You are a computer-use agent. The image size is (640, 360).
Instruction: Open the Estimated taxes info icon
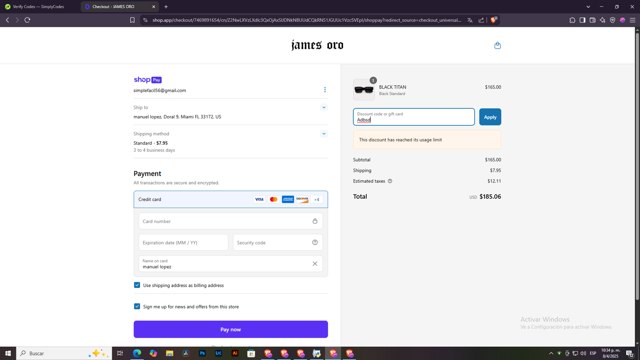click(x=390, y=181)
